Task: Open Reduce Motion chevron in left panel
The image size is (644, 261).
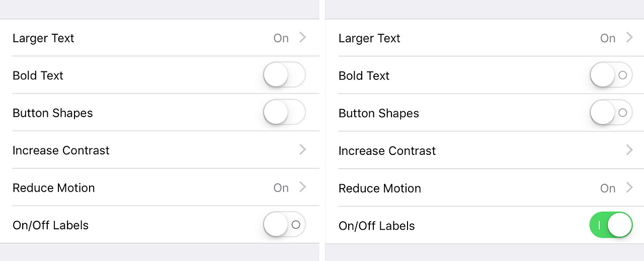Action: 302,187
